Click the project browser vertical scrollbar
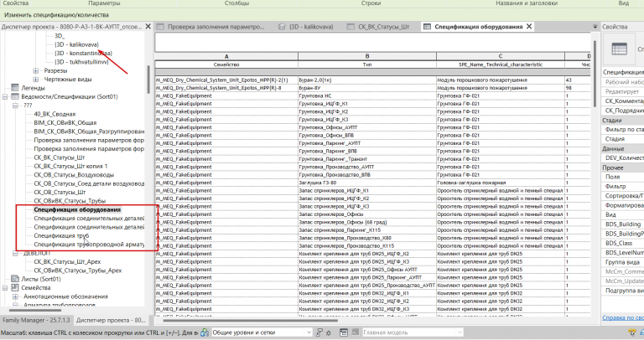Screen dimensions: 644x340 [148, 80]
